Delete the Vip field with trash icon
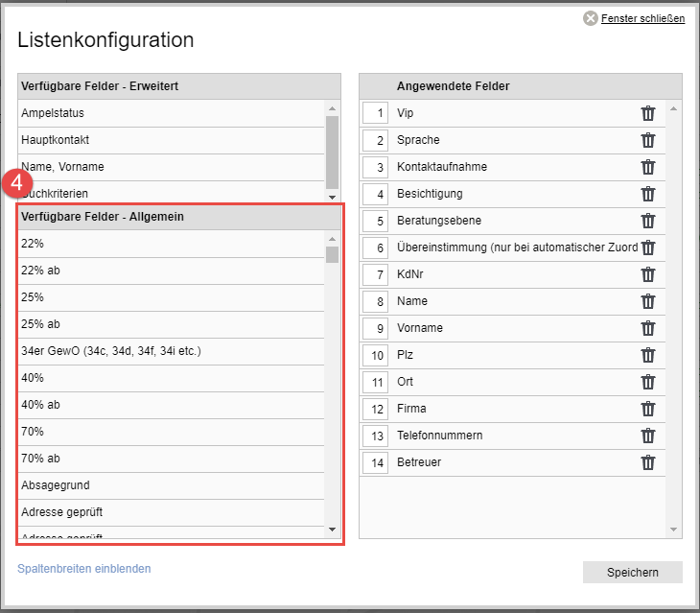This screenshot has height=613, width=700. [648, 113]
